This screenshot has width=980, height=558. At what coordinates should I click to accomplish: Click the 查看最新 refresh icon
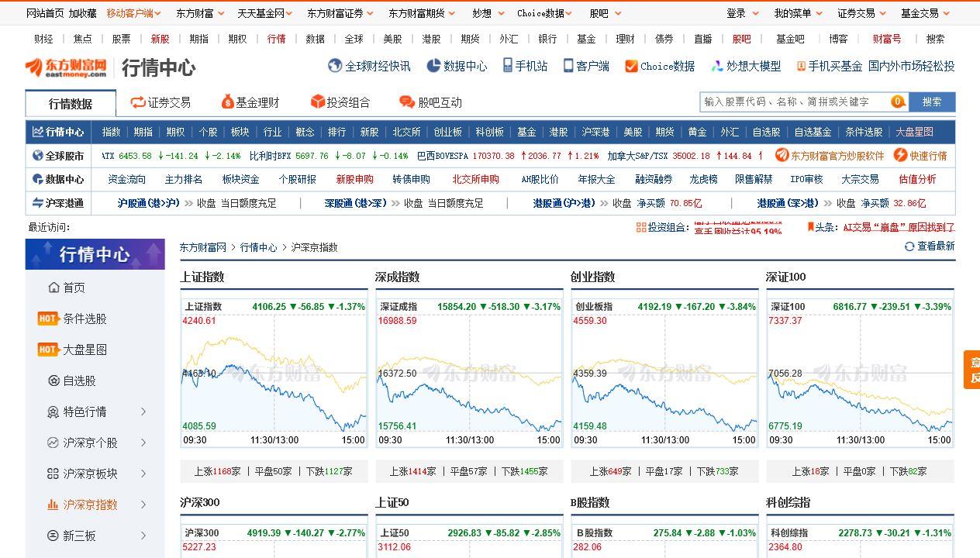click(909, 246)
